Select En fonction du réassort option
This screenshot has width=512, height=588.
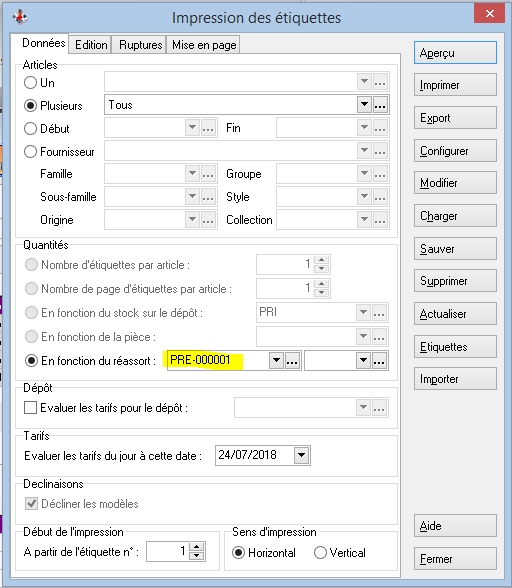click(31, 361)
